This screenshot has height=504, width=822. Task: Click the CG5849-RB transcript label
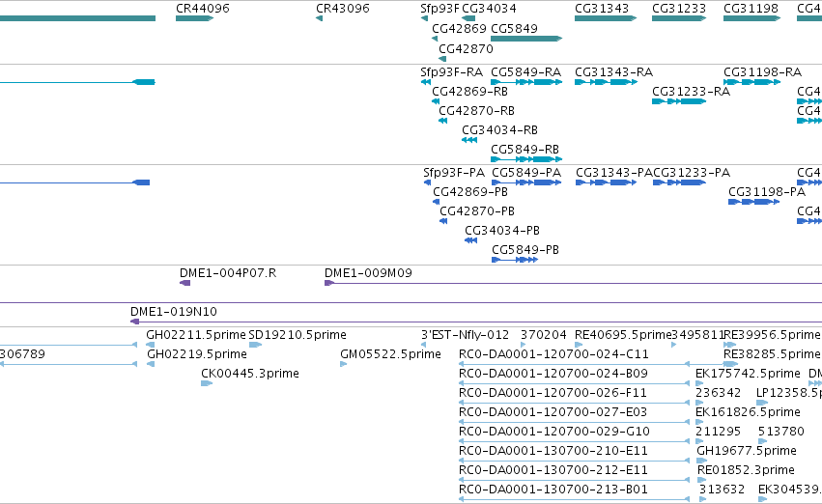tap(524, 150)
